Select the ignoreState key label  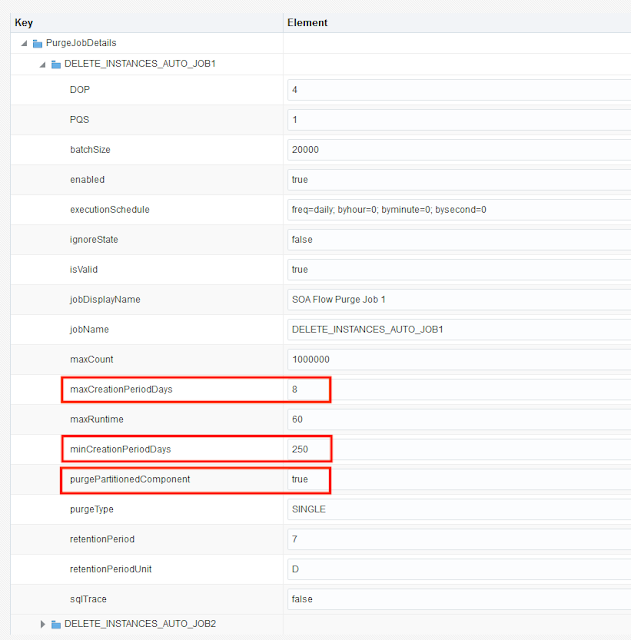[x=94, y=240]
